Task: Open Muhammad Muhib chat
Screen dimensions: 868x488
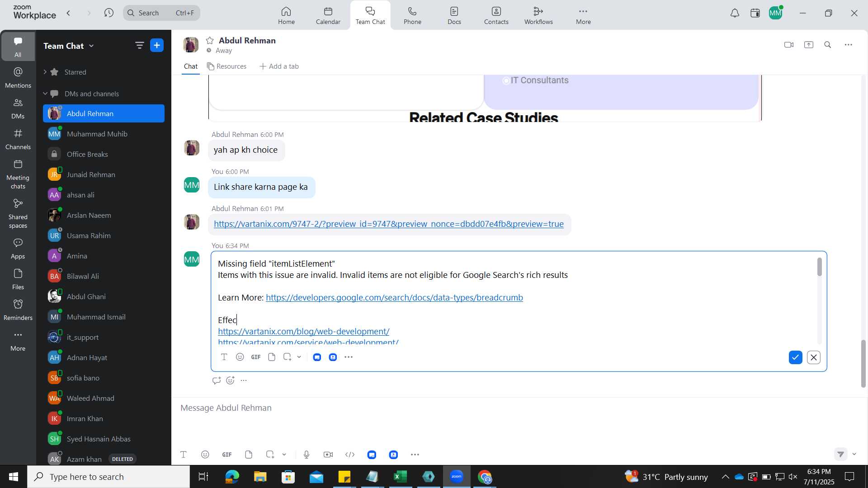Action: (104, 134)
